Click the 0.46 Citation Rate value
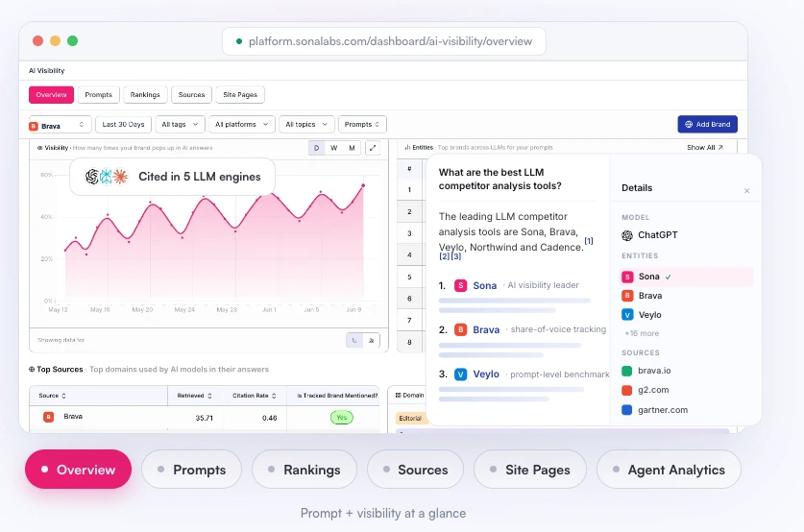Image resolution: width=804 pixels, height=532 pixels. [269, 419]
